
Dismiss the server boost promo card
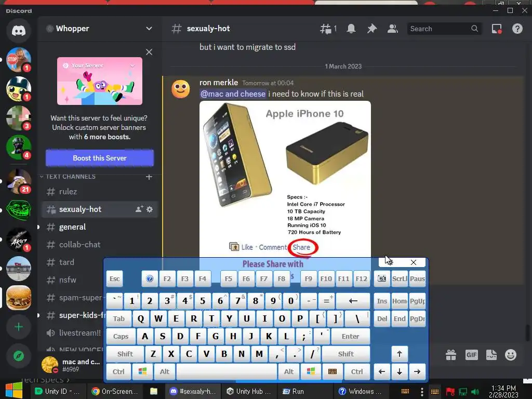pos(149,52)
